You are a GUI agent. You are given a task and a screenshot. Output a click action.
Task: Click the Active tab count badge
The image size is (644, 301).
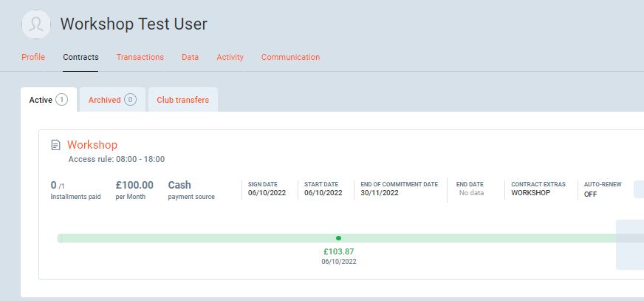click(61, 100)
